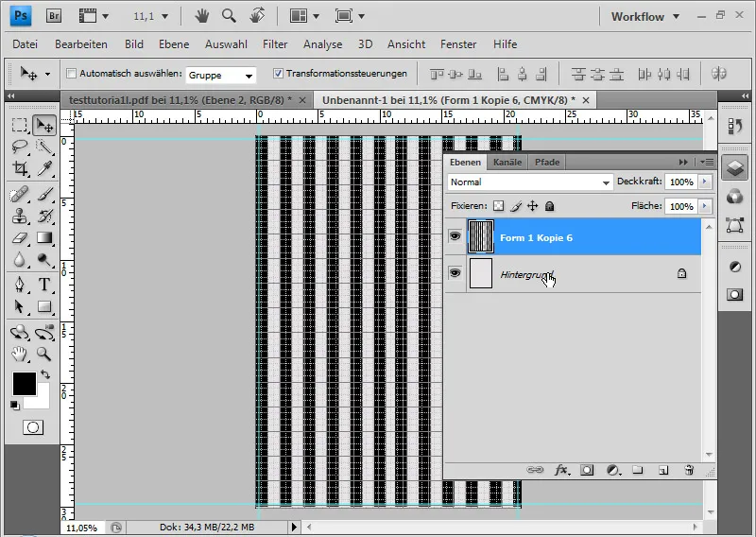Open the Bearbeiten menu
Image resolution: width=756 pixels, height=537 pixels.
pos(81,44)
